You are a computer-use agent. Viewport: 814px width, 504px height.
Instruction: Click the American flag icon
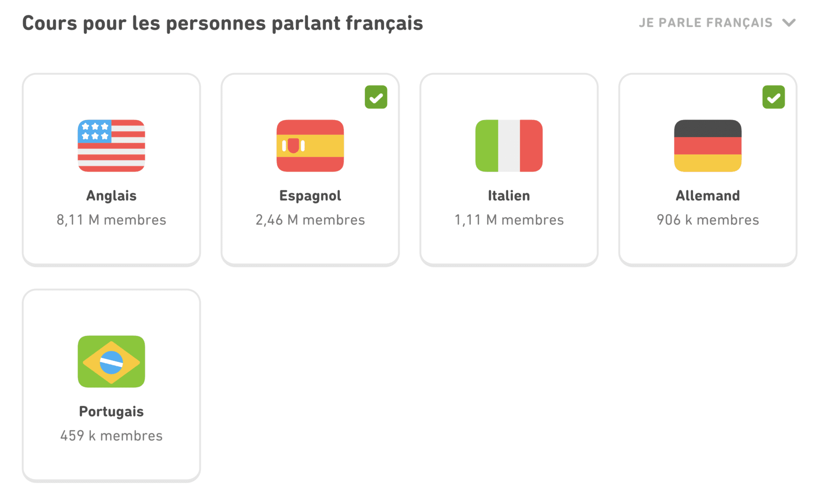coord(111,146)
